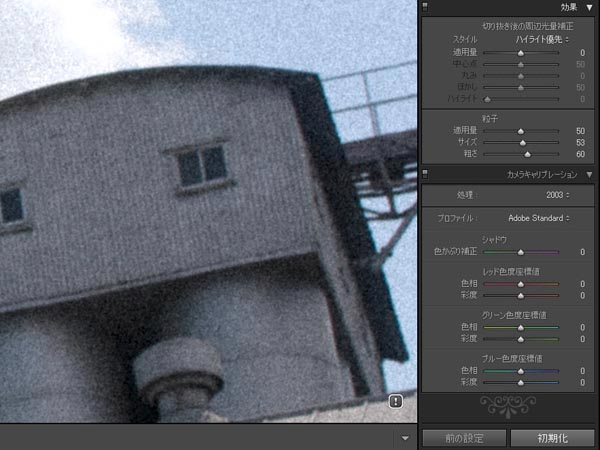Click the スタイル label
This screenshot has height=450, width=600.
(x=465, y=39)
